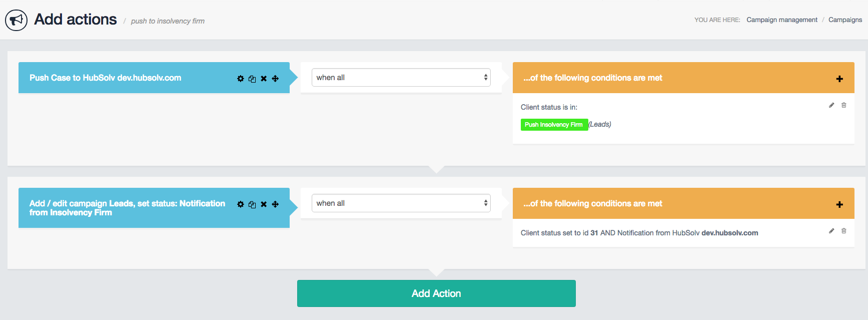Click move handle on Add/edit campaign Leads action
This screenshot has width=868, height=320.
pos(275,204)
